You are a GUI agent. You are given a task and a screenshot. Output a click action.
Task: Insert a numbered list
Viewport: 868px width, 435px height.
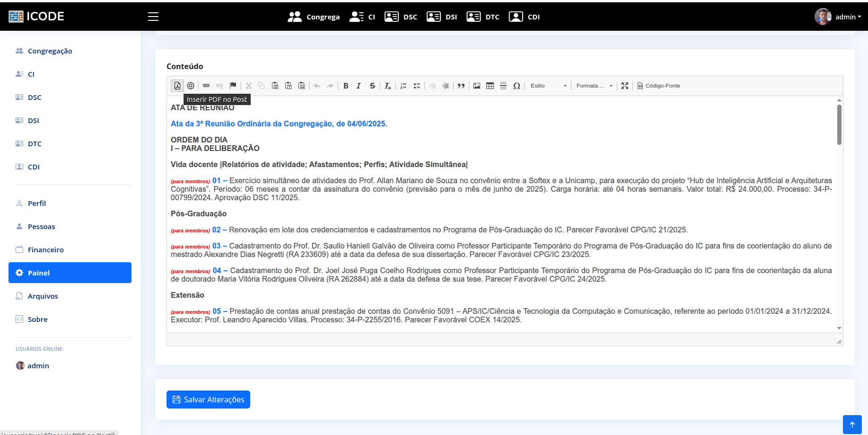click(403, 86)
